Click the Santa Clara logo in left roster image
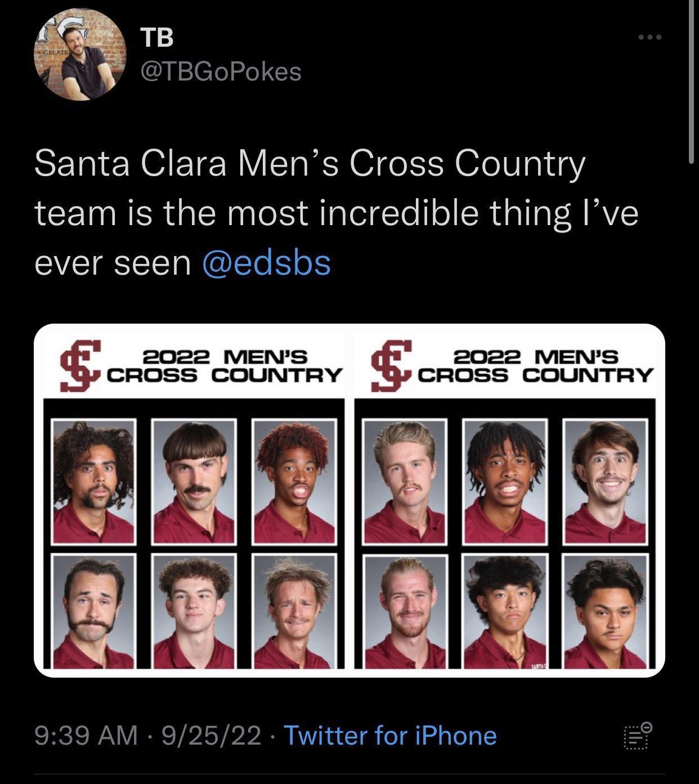The image size is (699, 784). (80, 366)
